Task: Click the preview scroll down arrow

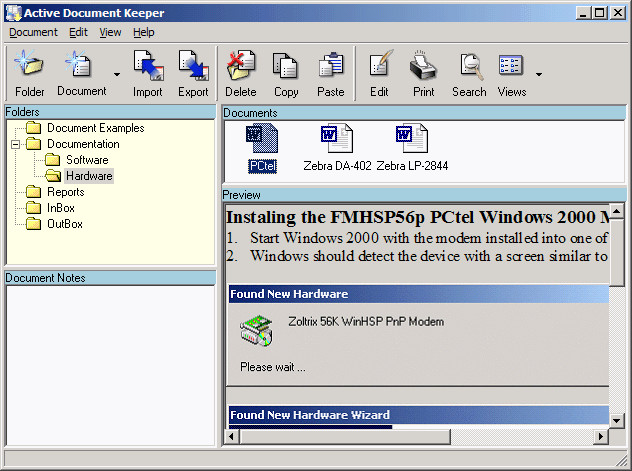Action: click(x=617, y=421)
